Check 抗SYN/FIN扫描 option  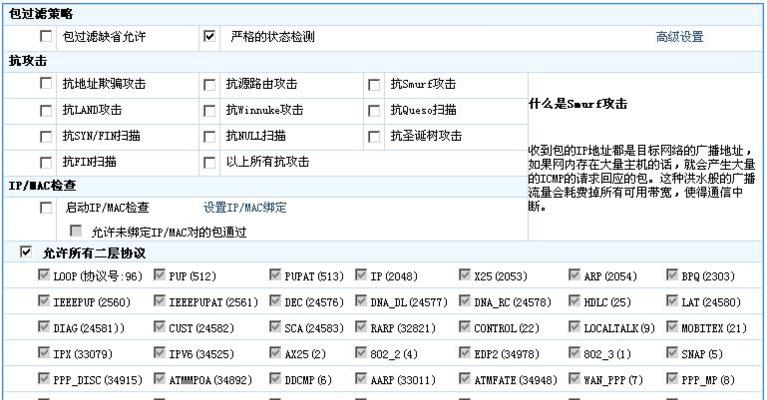pyautogui.click(x=46, y=137)
